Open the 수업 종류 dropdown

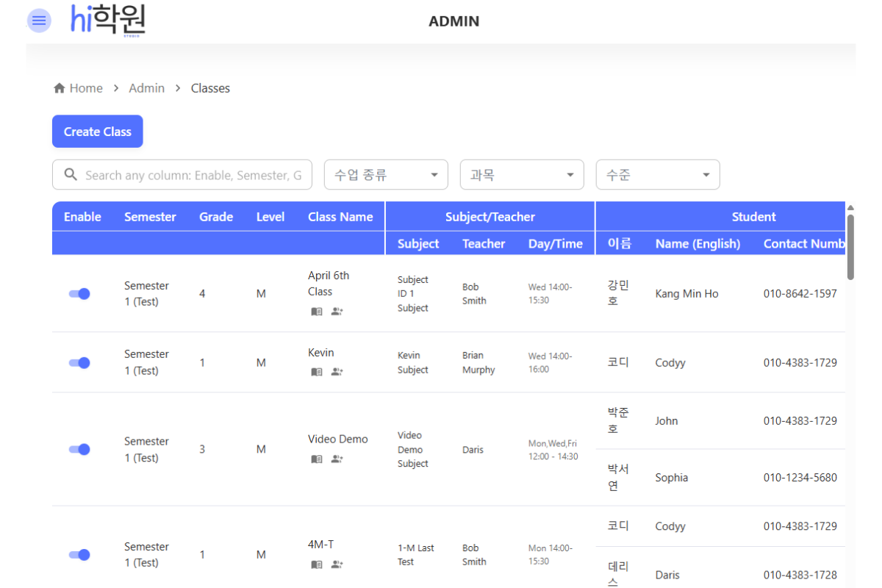[x=386, y=174]
